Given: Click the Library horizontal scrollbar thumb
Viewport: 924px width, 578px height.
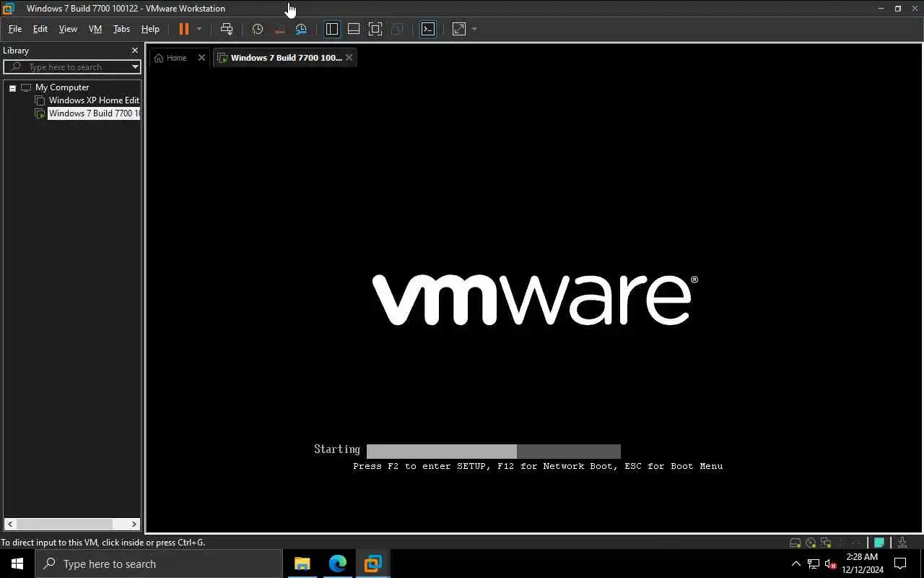Looking at the screenshot, I should [64, 524].
